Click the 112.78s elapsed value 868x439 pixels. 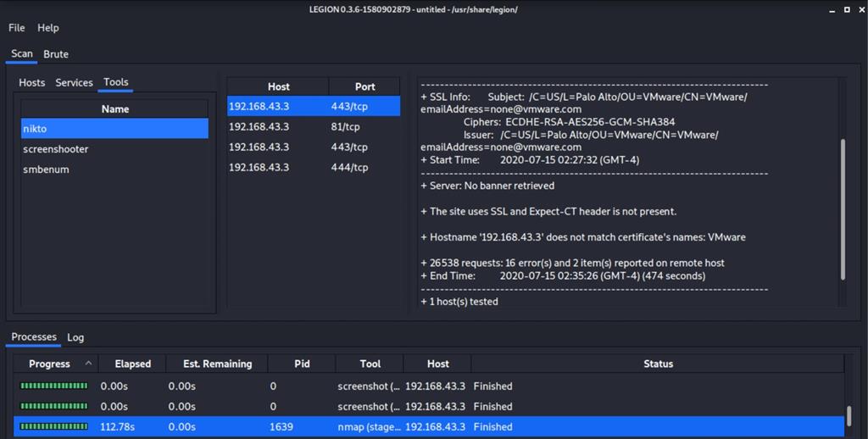(x=117, y=427)
